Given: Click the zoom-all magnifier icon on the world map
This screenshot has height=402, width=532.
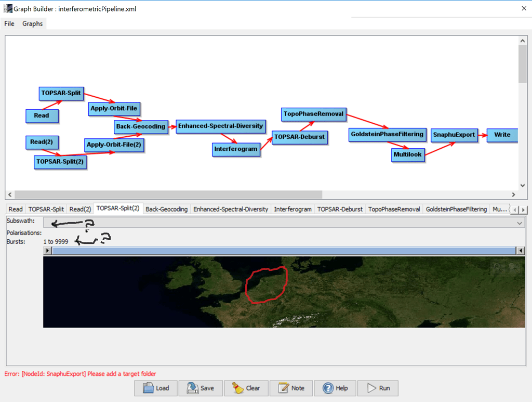Looking at the screenshot, I should pyautogui.click(x=498, y=267).
